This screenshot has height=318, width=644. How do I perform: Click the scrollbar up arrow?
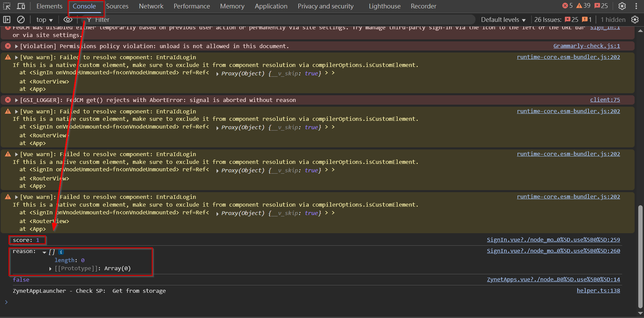640,30
